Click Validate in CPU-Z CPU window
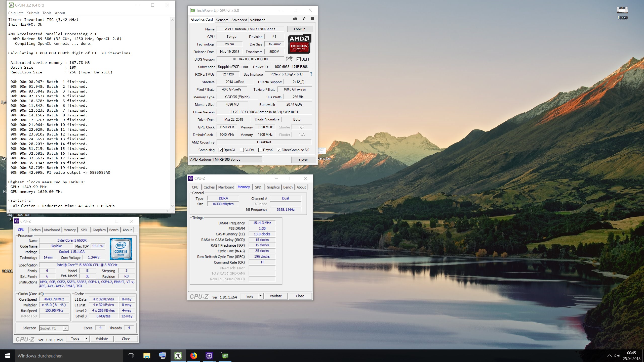Viewport: 644px width, 362px height. coord(102,339)
